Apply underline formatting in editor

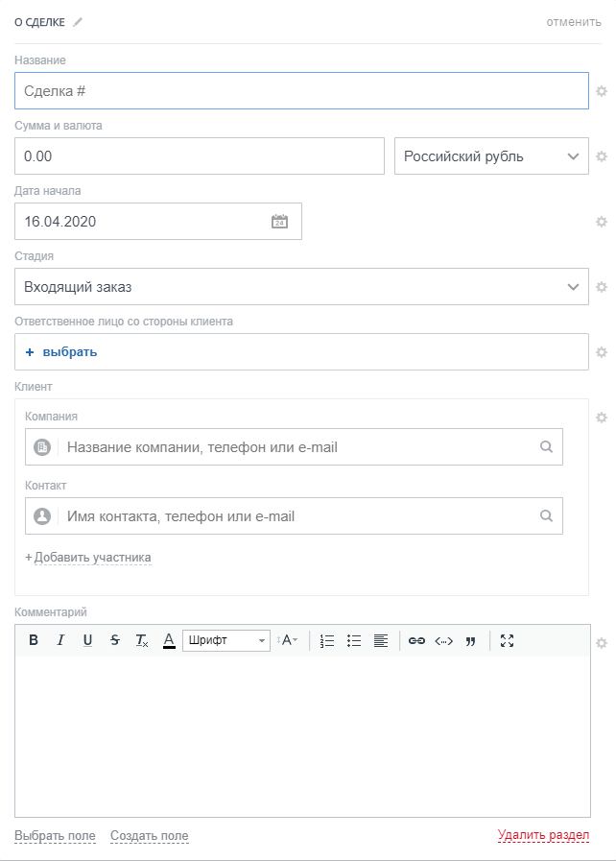[x=88, y=641]
